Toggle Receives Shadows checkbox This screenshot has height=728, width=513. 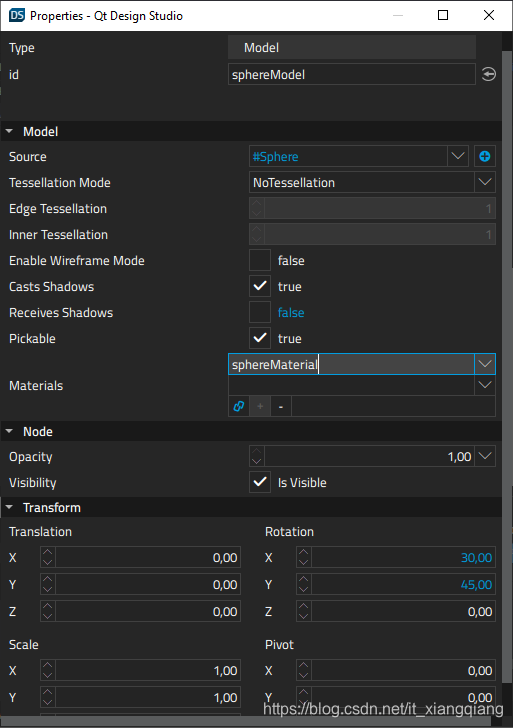pyautogui.click(x=260, y=312)
